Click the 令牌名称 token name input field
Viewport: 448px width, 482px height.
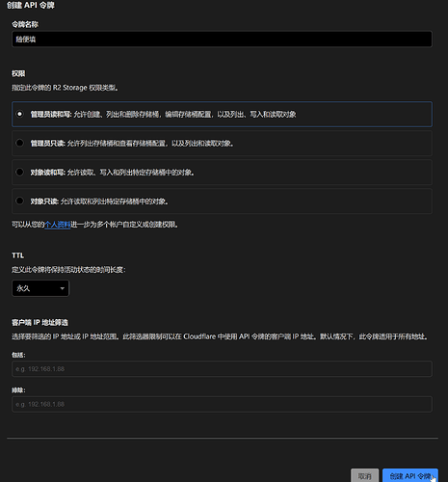tap(222, 40)
